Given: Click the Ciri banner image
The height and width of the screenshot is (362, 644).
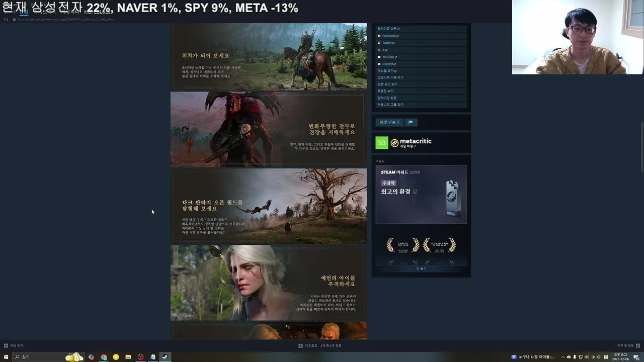Looking at the screenshot, I should [269, 283].
